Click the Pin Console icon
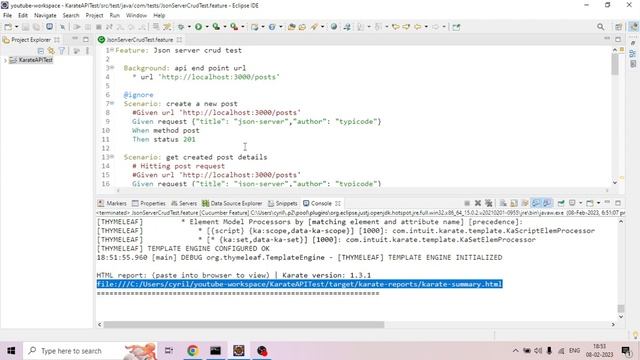Viewport: 640px width, 360px height. [x=561, y=203]
